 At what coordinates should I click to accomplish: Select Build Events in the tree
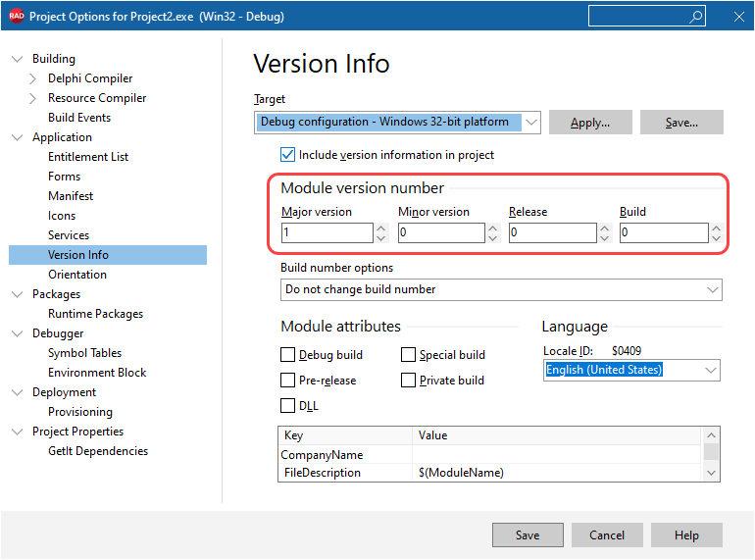coord(79,118)
